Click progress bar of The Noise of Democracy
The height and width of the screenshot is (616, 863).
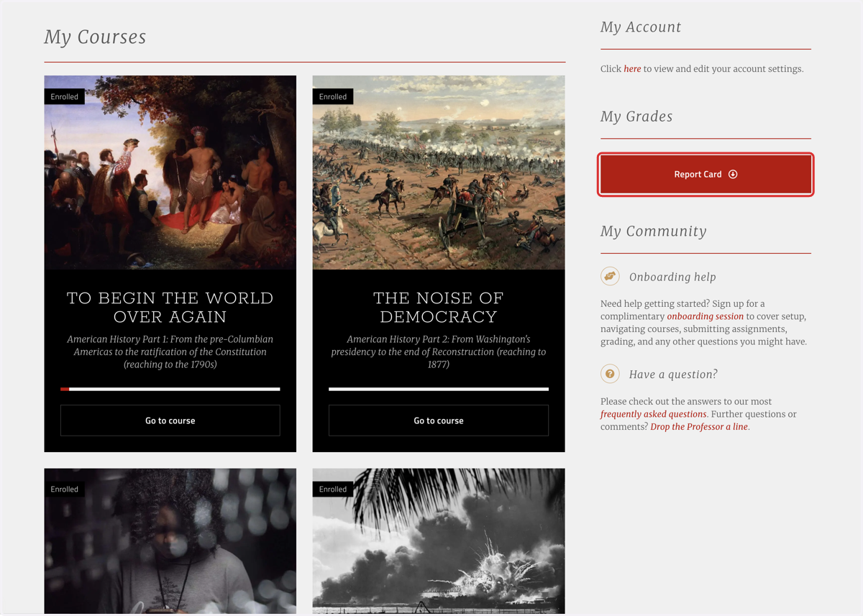click(439, 389)
